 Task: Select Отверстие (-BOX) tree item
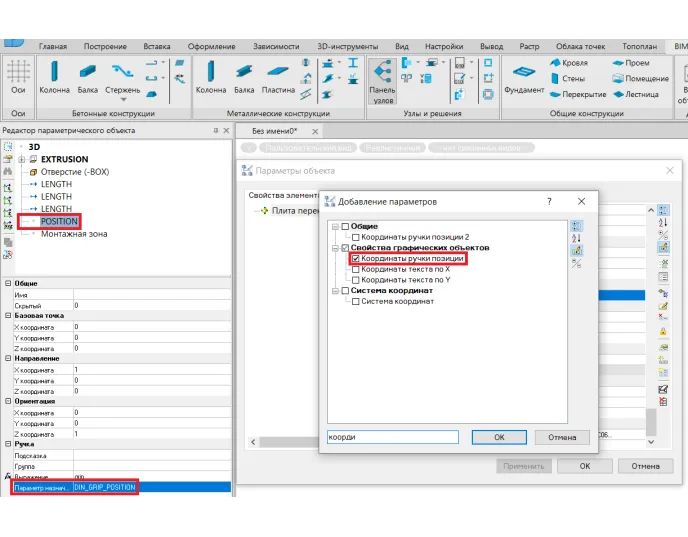[x=75, y=172]
